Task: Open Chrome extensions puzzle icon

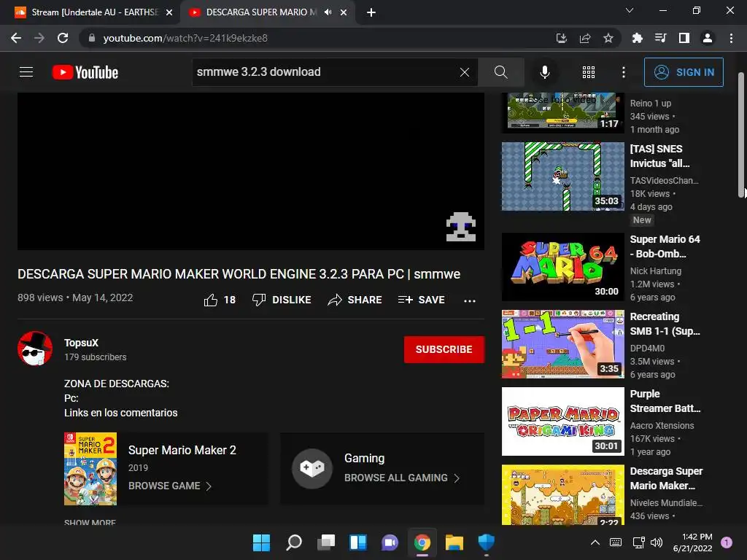Action: (x=638, y=38)
